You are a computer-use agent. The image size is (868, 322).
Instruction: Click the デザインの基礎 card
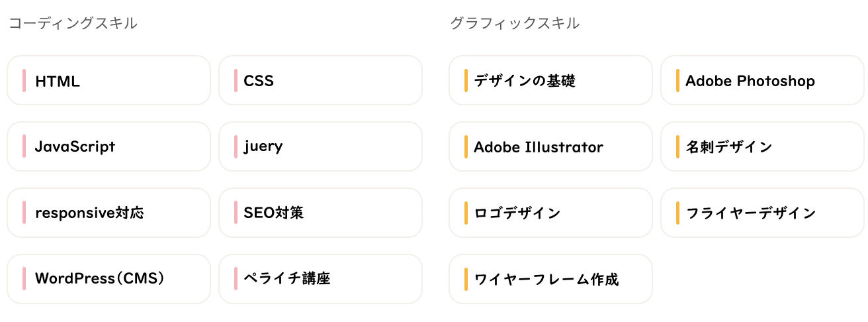point(550,81)
